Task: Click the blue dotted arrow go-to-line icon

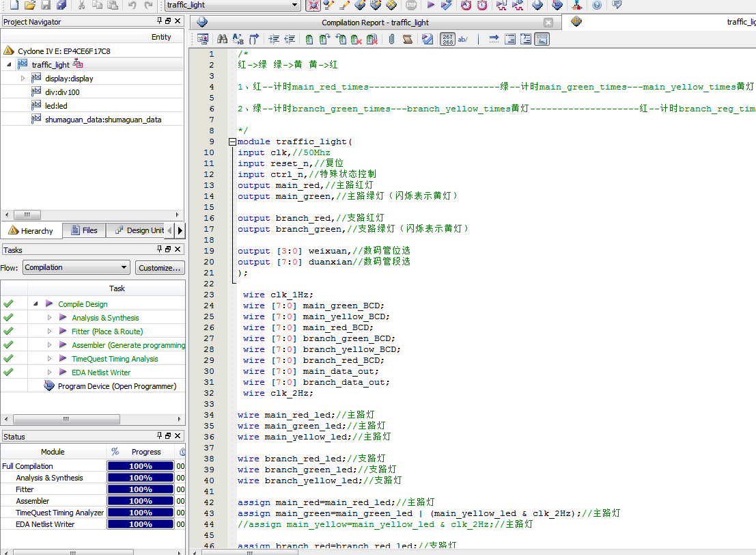Action: point(494,39)
